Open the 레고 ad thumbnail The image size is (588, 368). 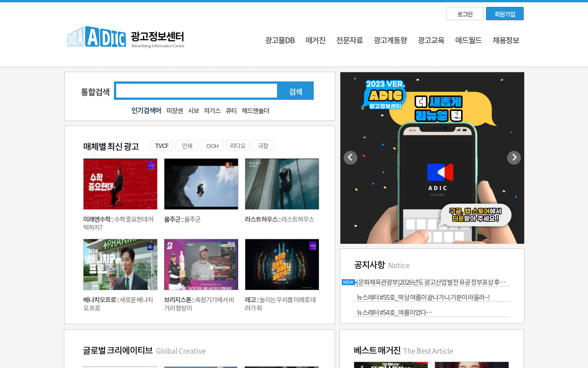click(282, 264)
